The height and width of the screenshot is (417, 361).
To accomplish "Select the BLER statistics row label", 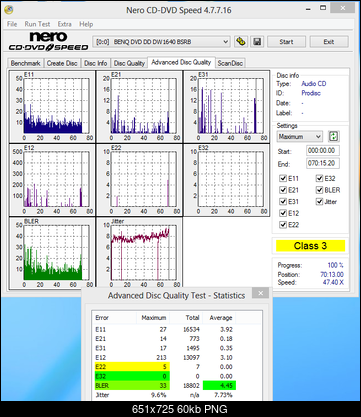I will point(102,385).
